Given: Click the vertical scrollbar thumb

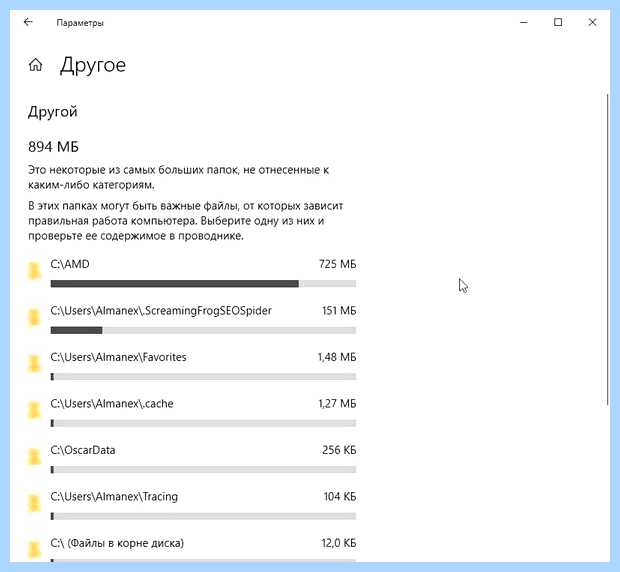Looking at the screenshot, I should tap(607, 249).
